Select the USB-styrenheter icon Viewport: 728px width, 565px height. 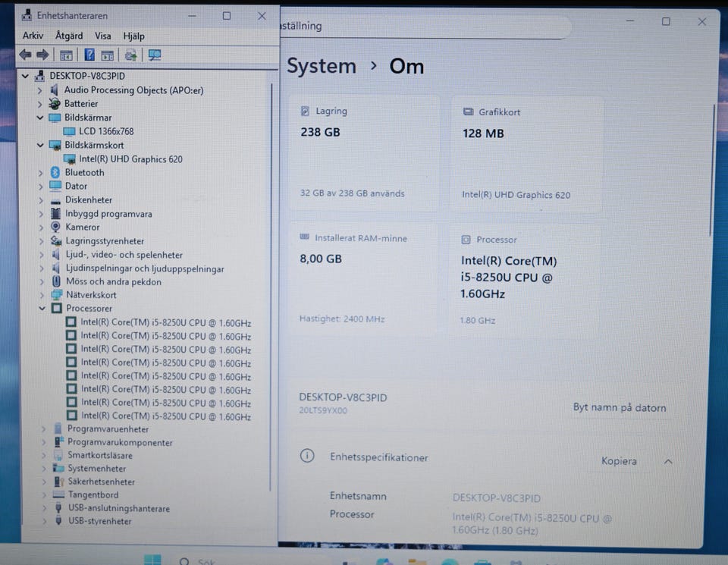[58, 521]
